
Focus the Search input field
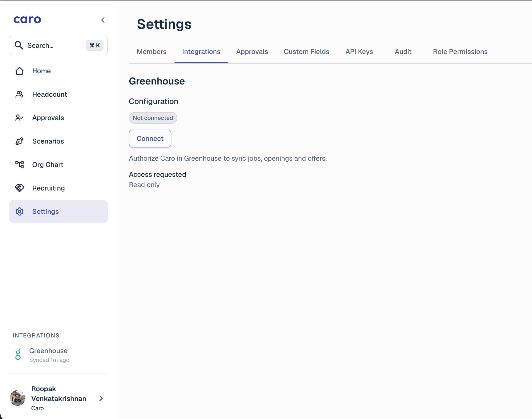click(x=58, y=45)
